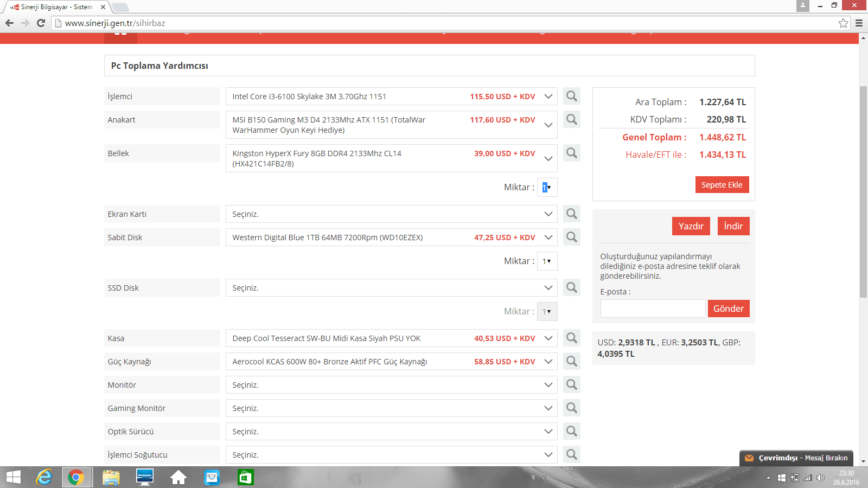The image size is (868, 488).
Task: Search hard drives in the Sabit Disk row
Action: 572,237
